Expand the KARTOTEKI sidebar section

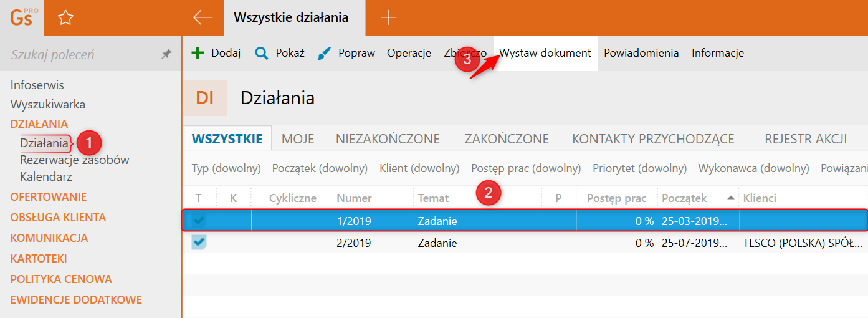pyautogui.click(x=39, y=258)
